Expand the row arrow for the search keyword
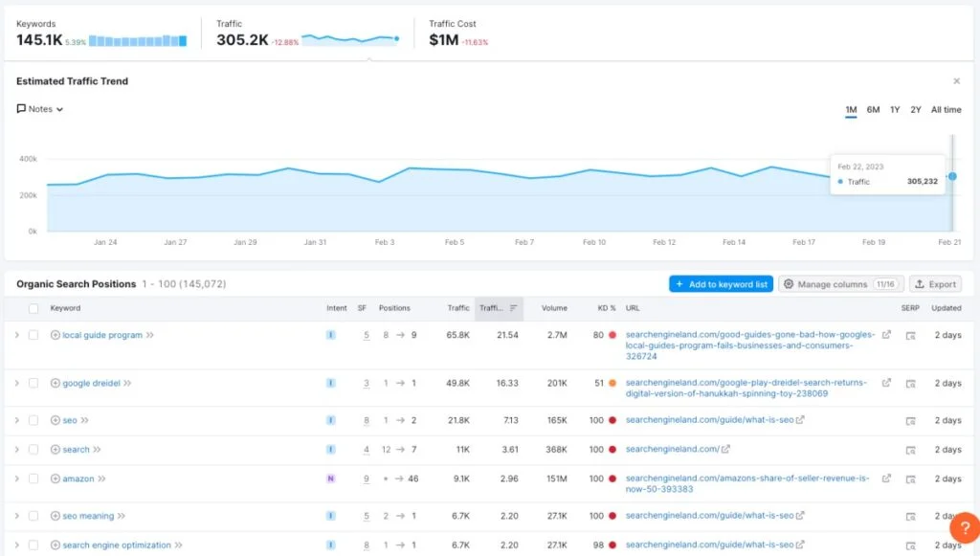Viewport: 980px width, 556px height. pos(16,449)
